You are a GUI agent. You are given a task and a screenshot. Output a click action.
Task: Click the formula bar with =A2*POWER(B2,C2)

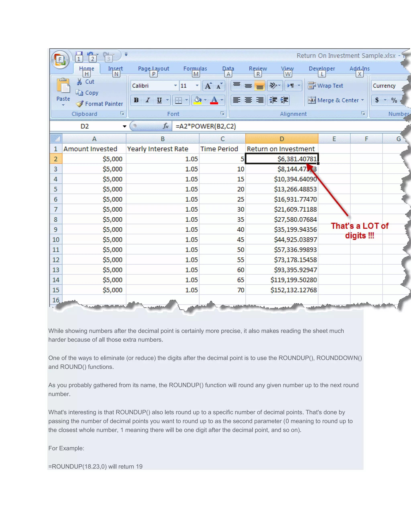coord(287,126)
